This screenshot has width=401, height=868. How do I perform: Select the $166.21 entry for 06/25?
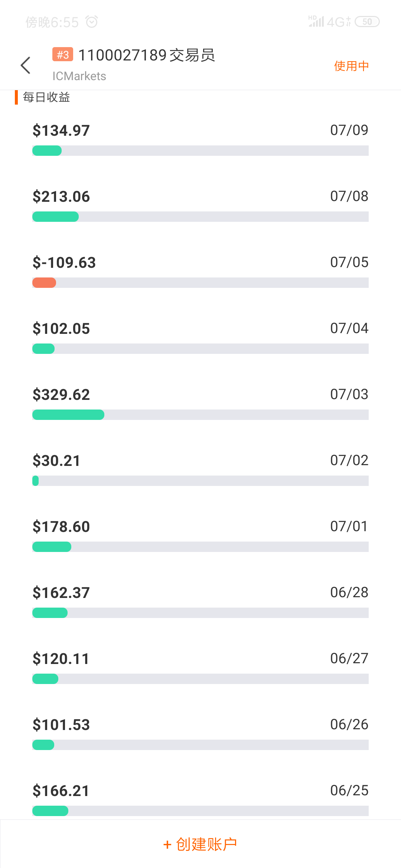[61, 791]
